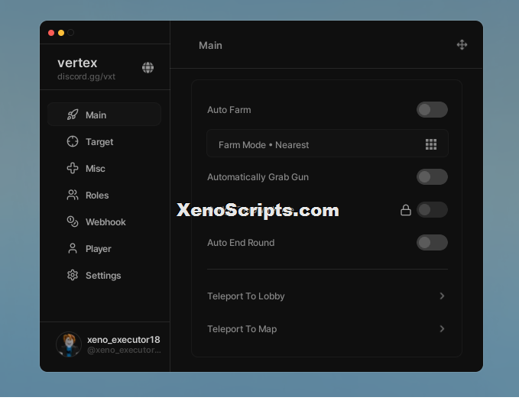Toggle Automatically Grab Gun on
Screen dimensions: 519x420
(x=432, y=177)
